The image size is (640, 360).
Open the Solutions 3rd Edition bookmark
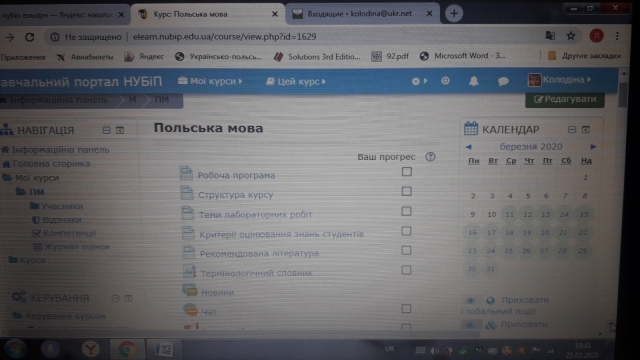click(x=317, y=57)
